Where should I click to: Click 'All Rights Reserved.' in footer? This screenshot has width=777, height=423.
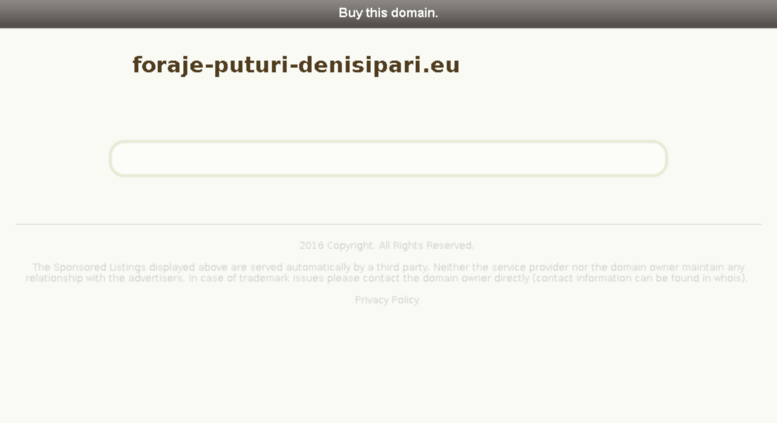(426, 245)
